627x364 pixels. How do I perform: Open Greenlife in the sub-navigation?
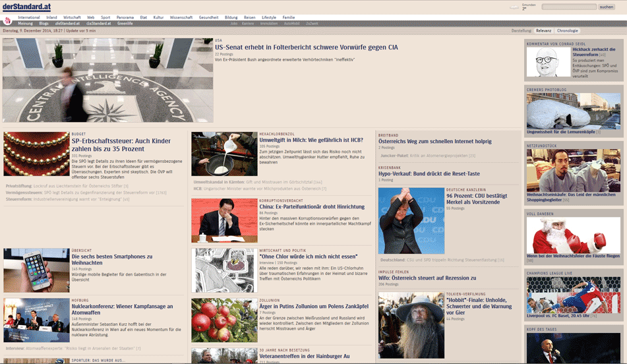coord(125,24)
